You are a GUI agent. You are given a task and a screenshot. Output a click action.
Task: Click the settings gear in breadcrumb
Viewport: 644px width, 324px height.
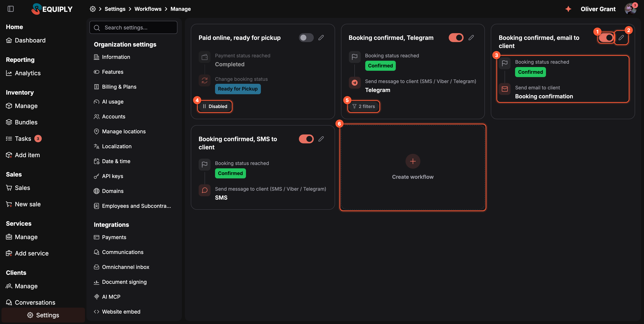tap(93, 9)
